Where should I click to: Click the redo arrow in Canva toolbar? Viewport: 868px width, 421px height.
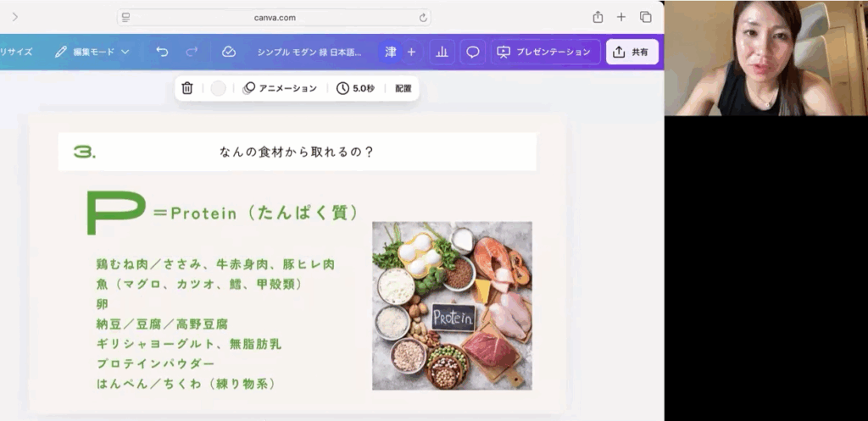[192, 52]
